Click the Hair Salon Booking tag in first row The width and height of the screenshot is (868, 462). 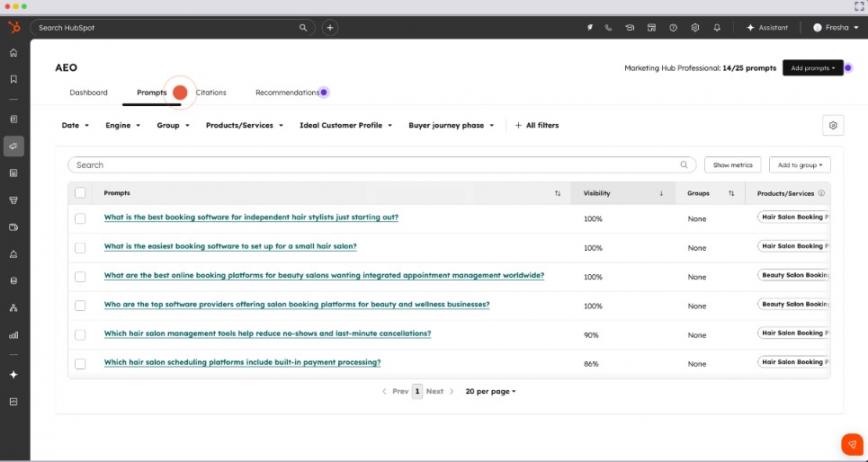point(794,217)
